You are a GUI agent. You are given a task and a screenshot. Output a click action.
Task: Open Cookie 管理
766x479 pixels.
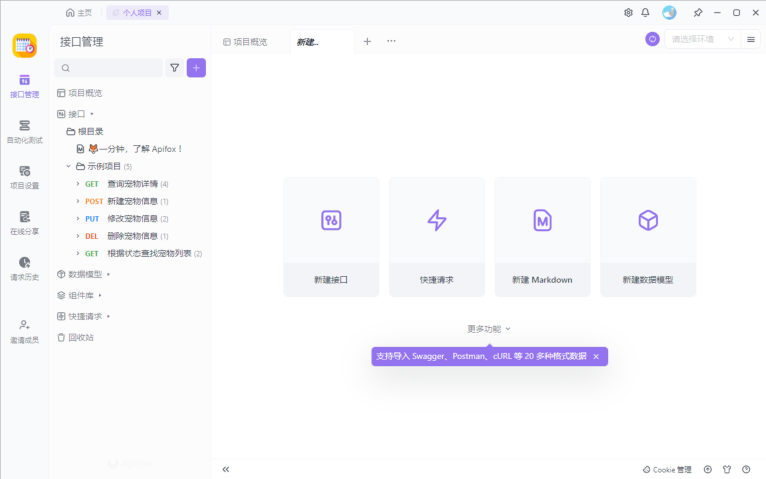667,470
